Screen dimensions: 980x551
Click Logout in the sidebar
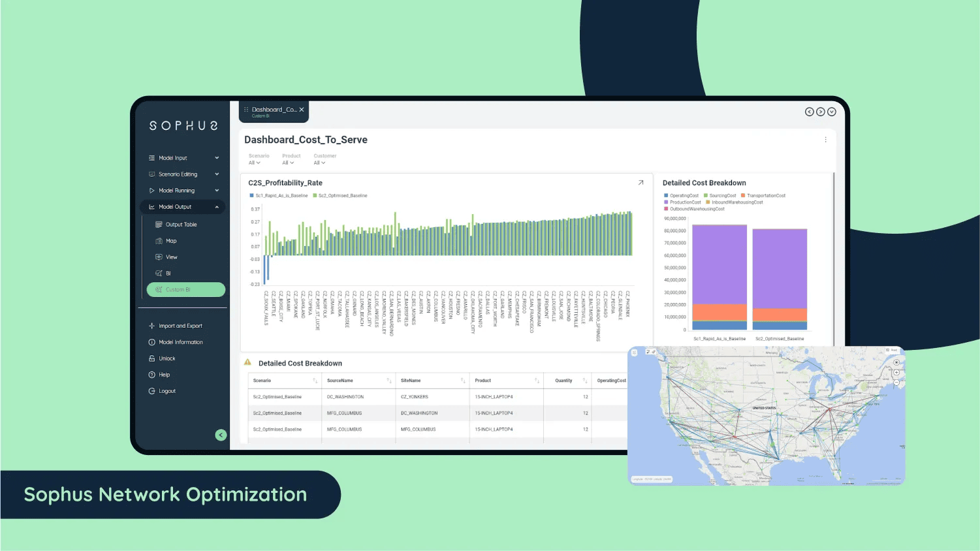point(153,390)
